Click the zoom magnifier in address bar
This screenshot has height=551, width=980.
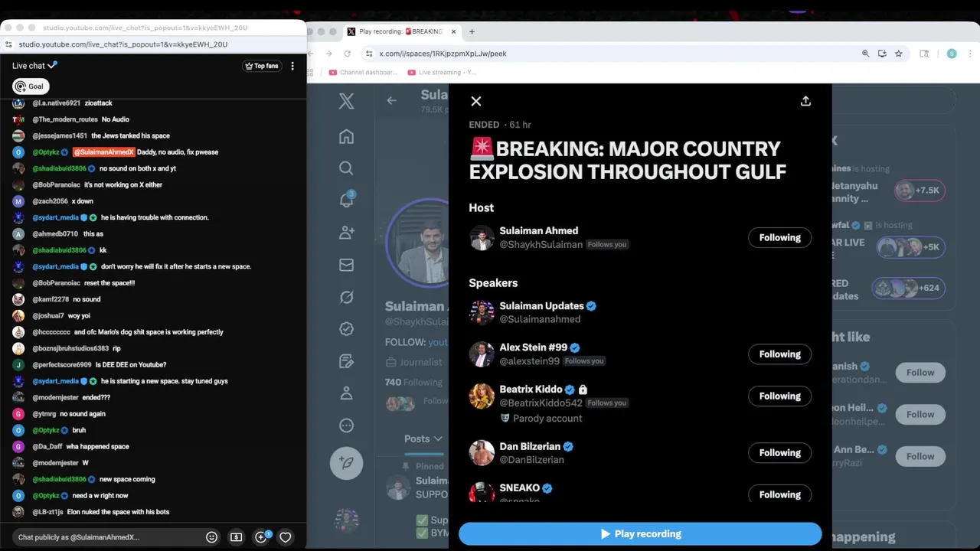[x=866, y=54]
